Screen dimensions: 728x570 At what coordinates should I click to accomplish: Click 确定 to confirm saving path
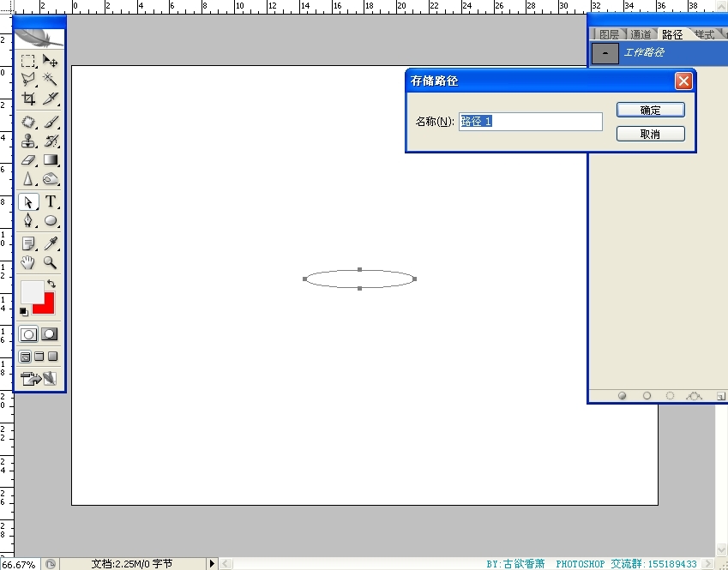pos(650,110)
